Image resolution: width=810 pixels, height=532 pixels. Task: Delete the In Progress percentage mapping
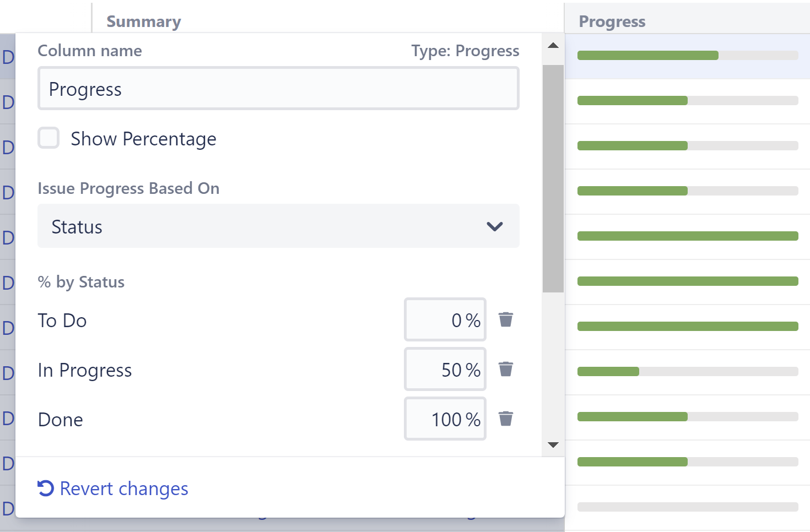coord(506,369)
